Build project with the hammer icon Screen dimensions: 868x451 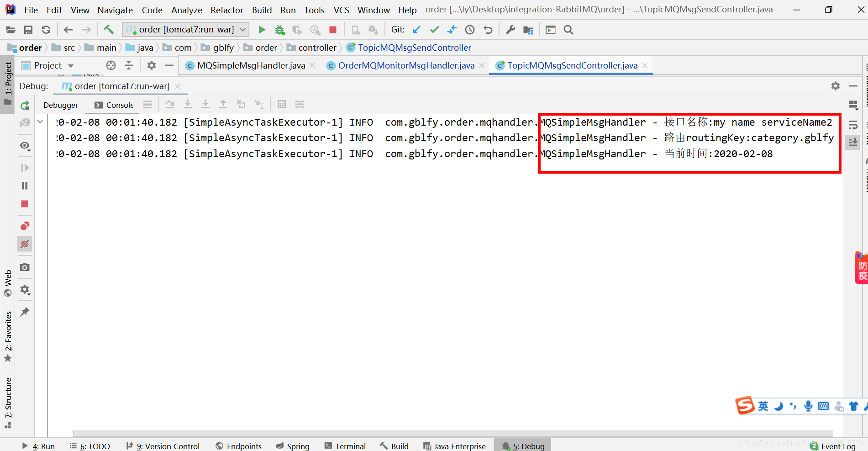(x=109, y=30)
